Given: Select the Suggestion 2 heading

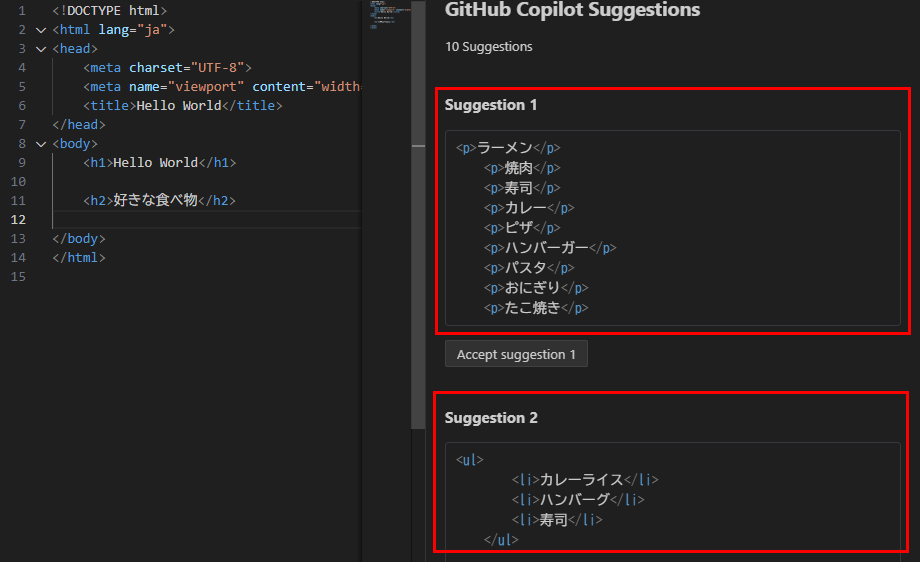Looking at the screenshot, I should [491, 418].
